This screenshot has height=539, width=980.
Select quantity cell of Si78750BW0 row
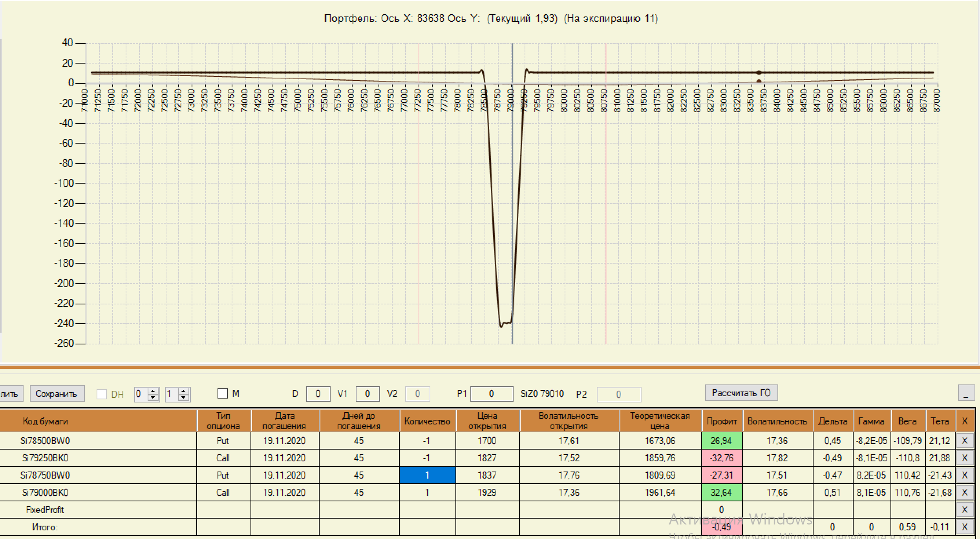(427, 475)
